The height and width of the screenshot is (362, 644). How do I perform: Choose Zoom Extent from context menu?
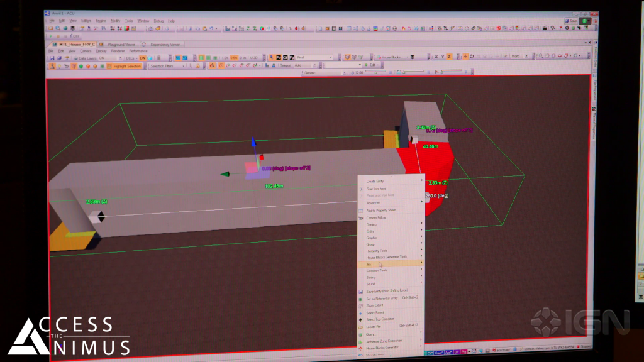[375, 305]
